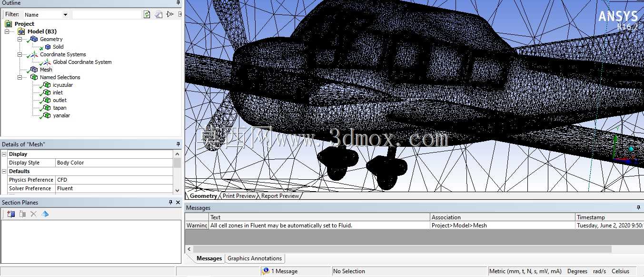Image resolution: width=644 pixels, height=277 pixels.
Task: Click the Mesh node icon
Action: pos(34,70)
